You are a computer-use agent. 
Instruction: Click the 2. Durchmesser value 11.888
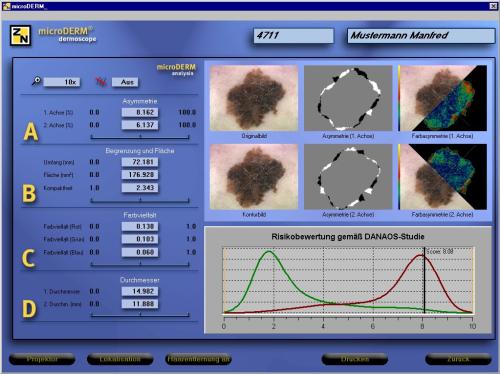(140, 304)
